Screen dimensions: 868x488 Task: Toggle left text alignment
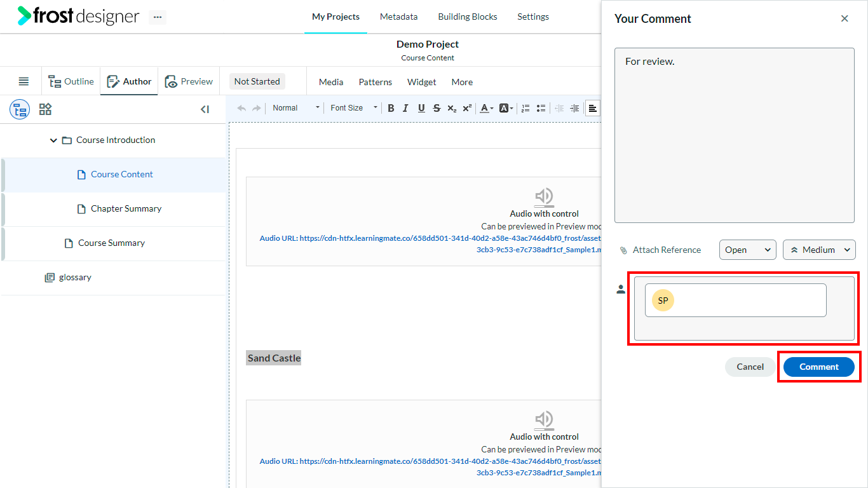(x=592, y=108)
